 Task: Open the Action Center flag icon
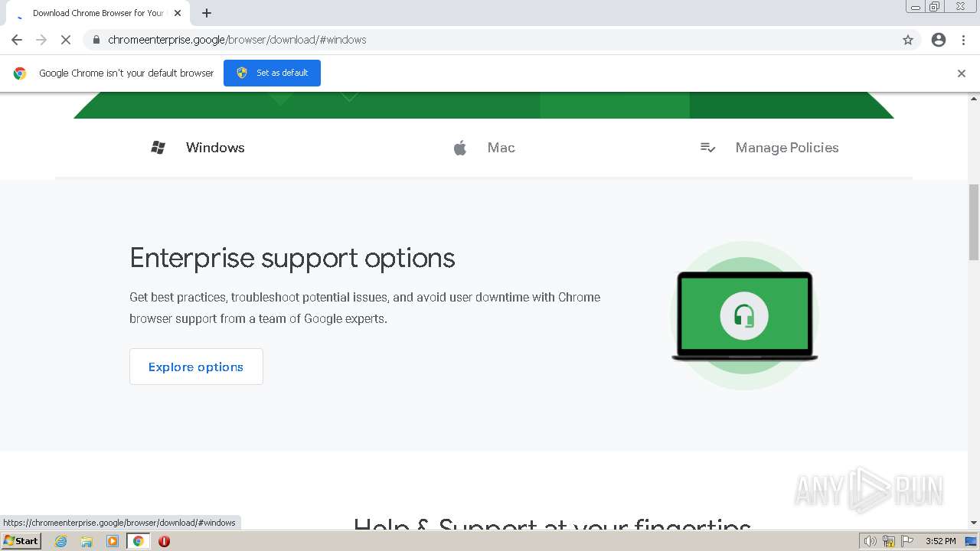coord(907,541)
